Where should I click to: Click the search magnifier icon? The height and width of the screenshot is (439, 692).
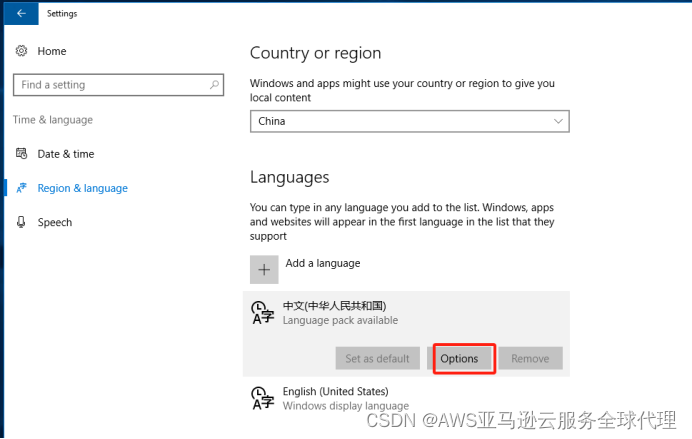pos(214,84)
